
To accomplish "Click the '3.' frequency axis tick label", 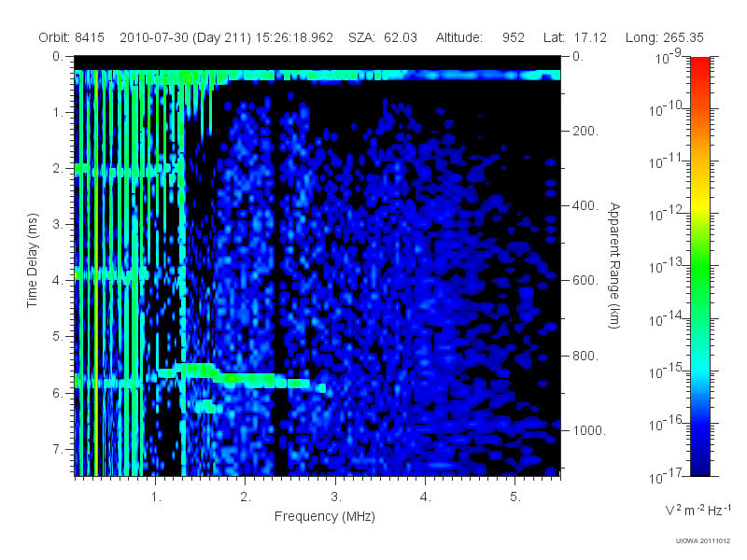I will 336,497.
